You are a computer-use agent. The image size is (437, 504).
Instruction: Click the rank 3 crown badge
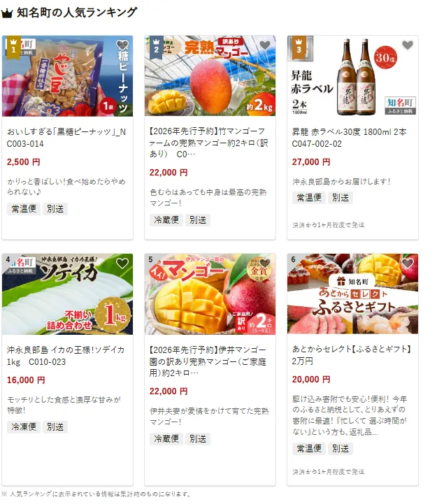pos(299,47)
